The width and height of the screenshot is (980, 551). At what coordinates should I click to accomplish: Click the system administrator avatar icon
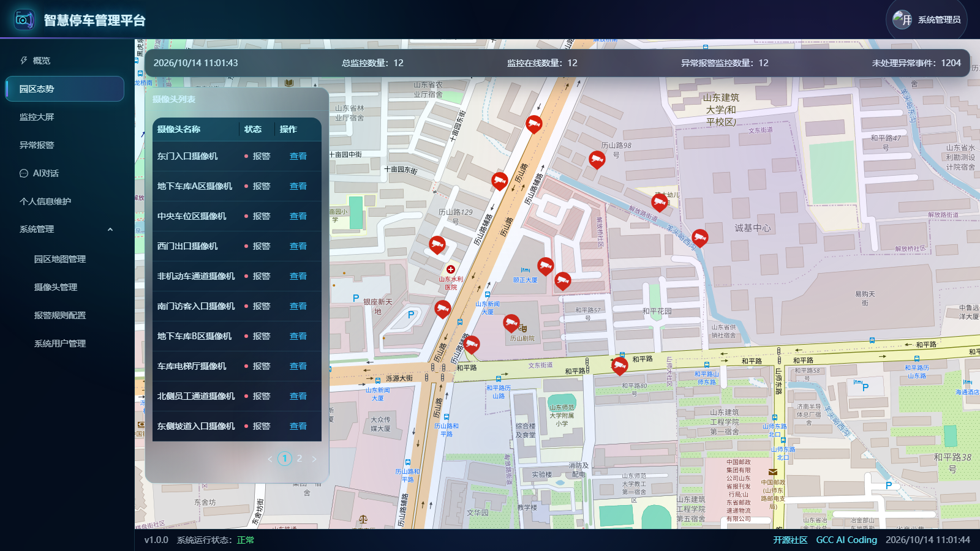click(x=902, y=20)
